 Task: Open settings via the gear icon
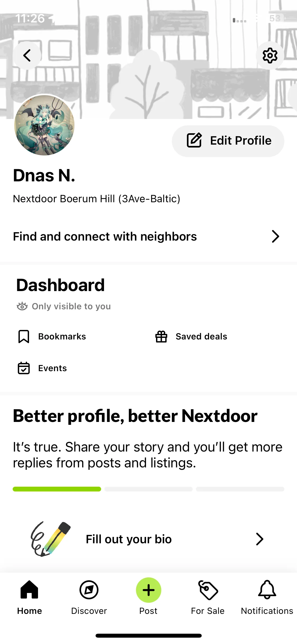pos(270,56)
